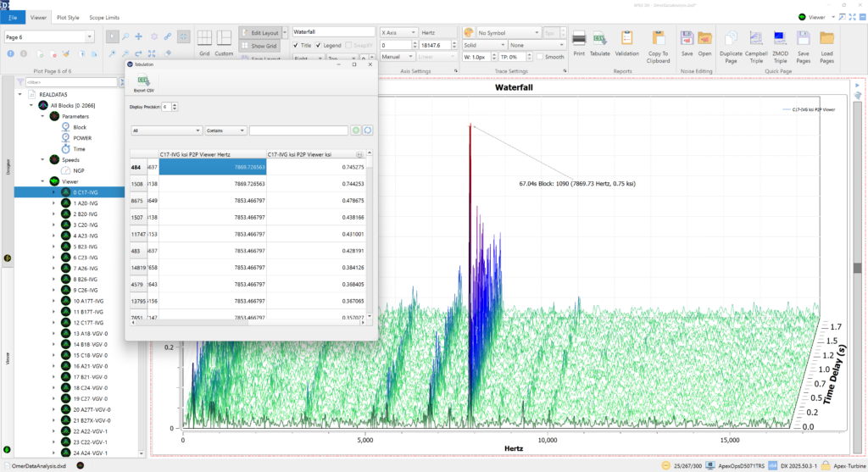This screenshot has height=472, width=868.
Task: Open the Validation report tool
Action: tap(626, 38)
